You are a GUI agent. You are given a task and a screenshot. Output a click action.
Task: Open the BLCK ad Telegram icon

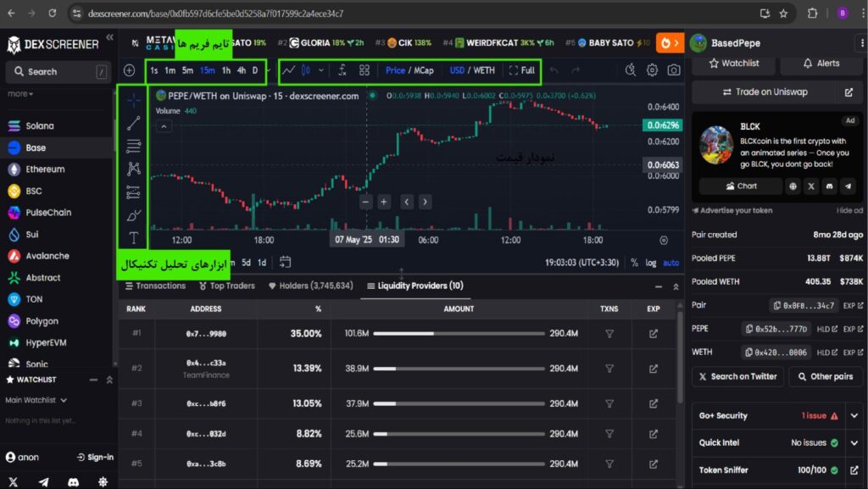coord(848,186)
